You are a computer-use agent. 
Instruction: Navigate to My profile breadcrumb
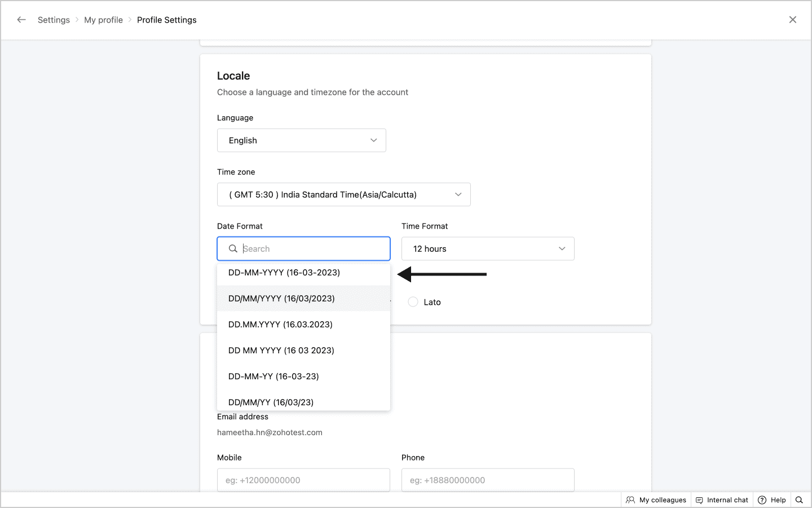click(x=103, y=20)
